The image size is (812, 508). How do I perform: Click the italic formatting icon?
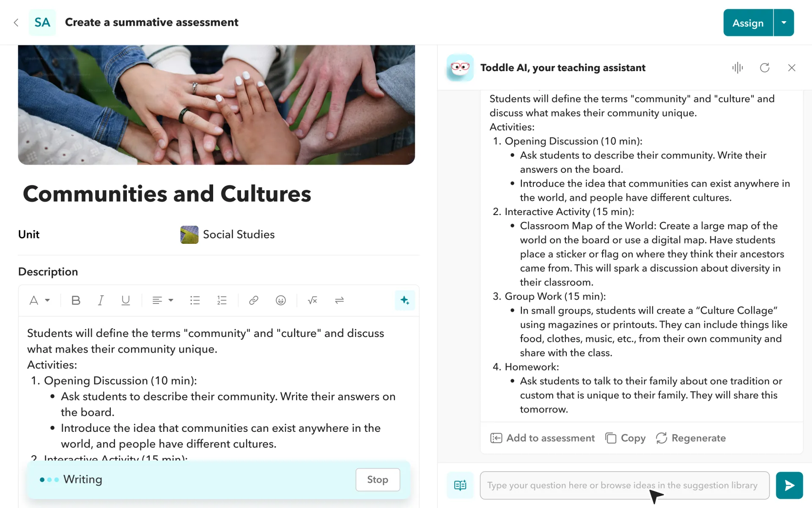[101, 300]
